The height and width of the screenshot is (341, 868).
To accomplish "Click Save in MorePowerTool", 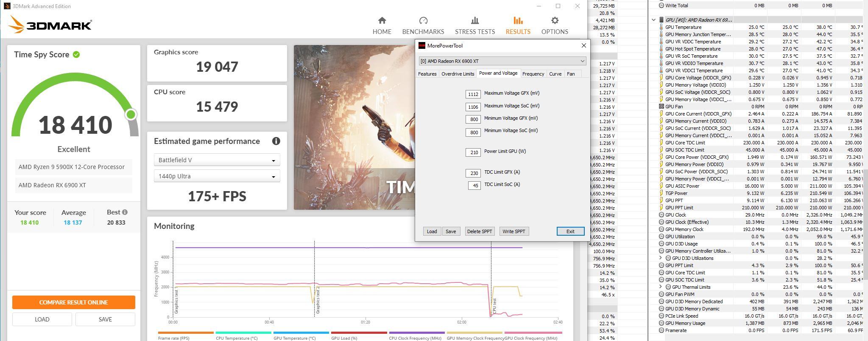I will [451, 231].
